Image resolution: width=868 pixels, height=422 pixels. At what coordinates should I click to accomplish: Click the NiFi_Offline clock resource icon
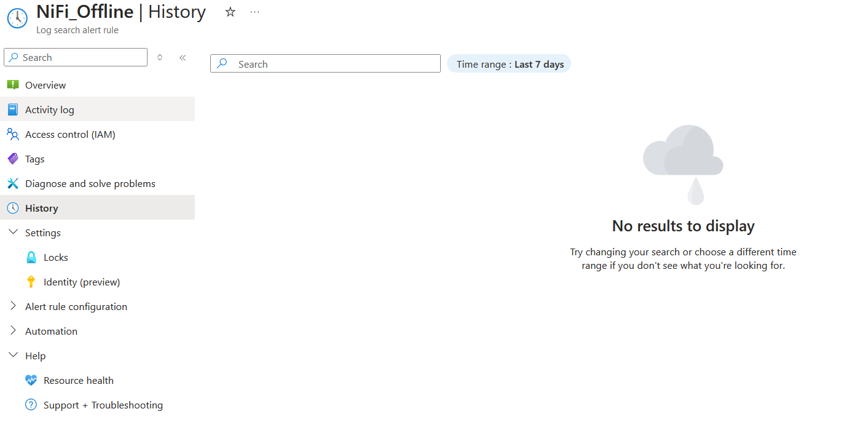click(x=17, y=18)
